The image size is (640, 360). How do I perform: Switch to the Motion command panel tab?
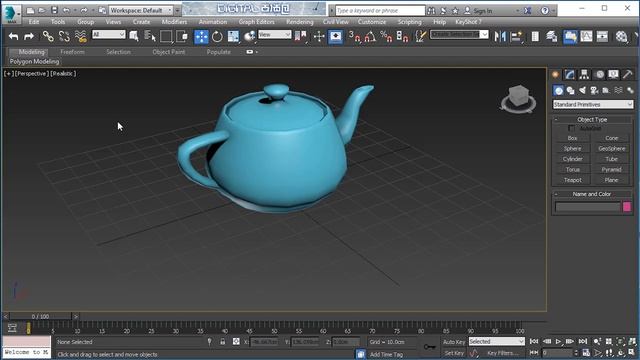pyautogui.click(x=600, y=74)
